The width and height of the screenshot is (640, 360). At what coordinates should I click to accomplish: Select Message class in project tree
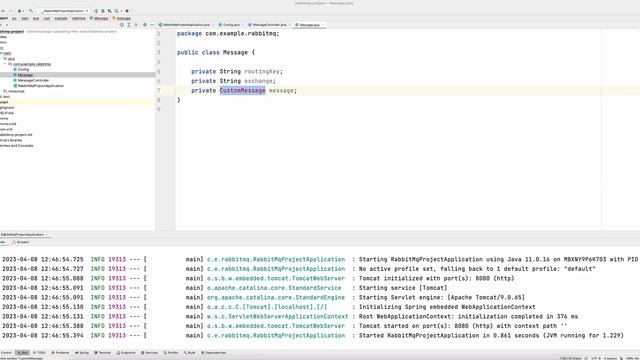point(25,75)
